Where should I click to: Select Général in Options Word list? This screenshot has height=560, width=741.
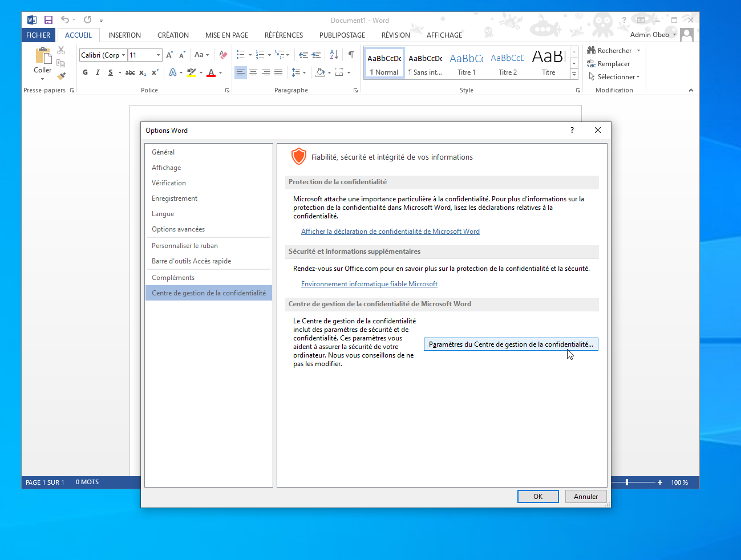tap(209, 152)
